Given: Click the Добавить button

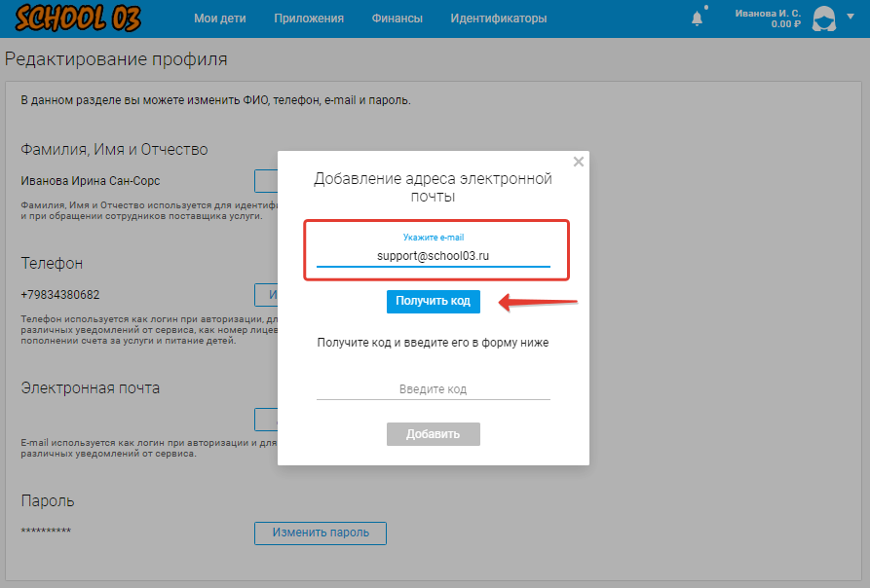Looking at the screenshot, I should click(x=433, y=434).
